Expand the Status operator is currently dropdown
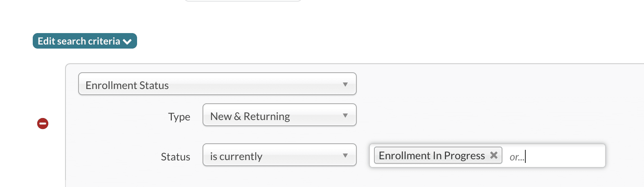Image resolution: width=644 pixels, height=187 pixels. tap(279, 155)
